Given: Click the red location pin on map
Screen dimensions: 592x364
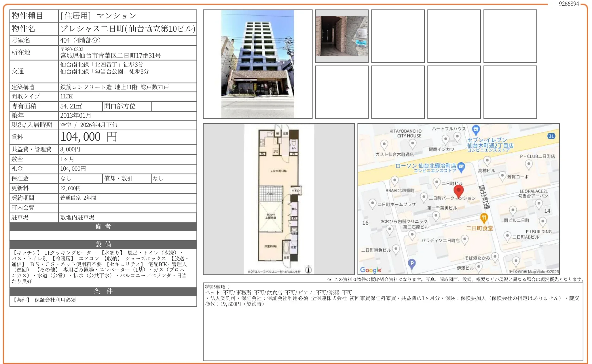Looking at the screenshot, I should (458, 190).
